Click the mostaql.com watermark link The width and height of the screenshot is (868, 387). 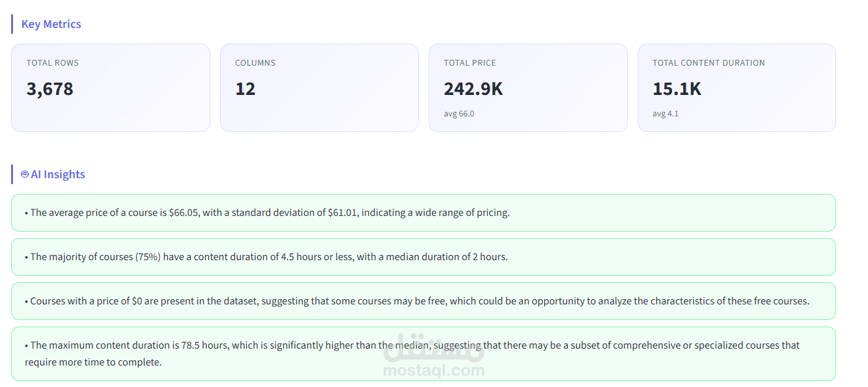tap(434, 371)
